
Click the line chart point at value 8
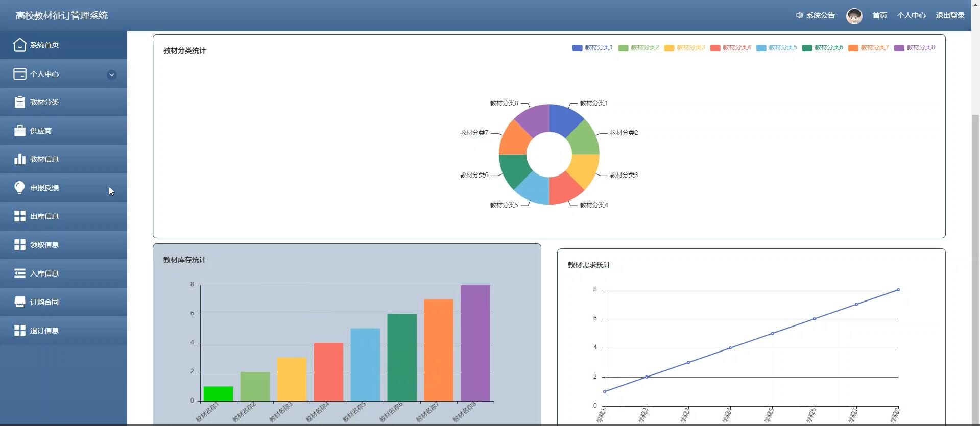pyautogui.click(x=898, y=290)
